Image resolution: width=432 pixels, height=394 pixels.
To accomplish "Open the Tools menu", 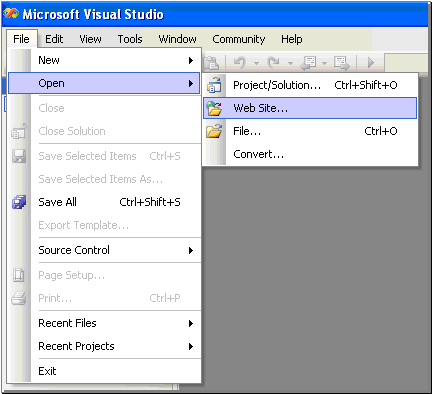I will [130, 39].
